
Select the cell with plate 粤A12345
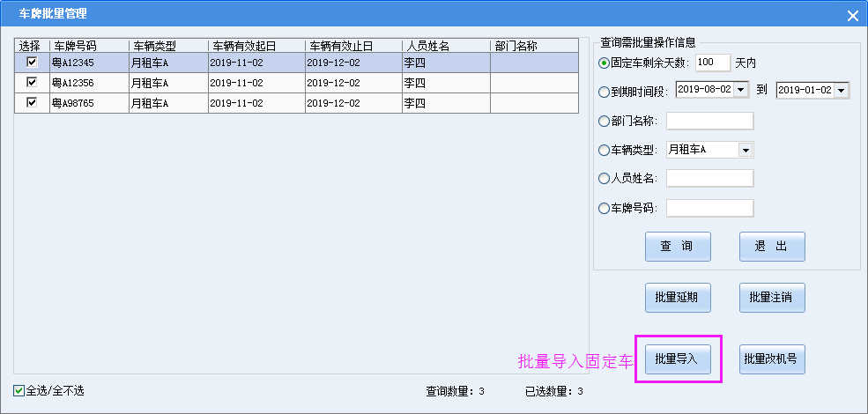(x=89, y=63)
